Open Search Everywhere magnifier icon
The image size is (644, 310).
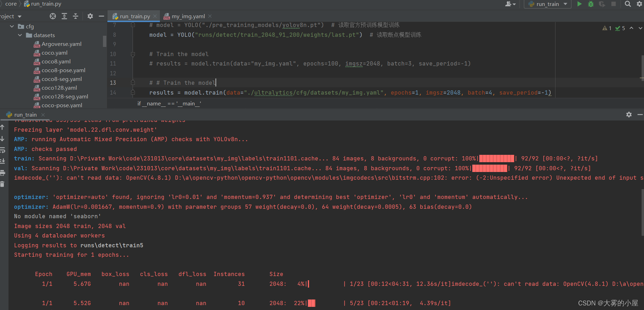628,4
